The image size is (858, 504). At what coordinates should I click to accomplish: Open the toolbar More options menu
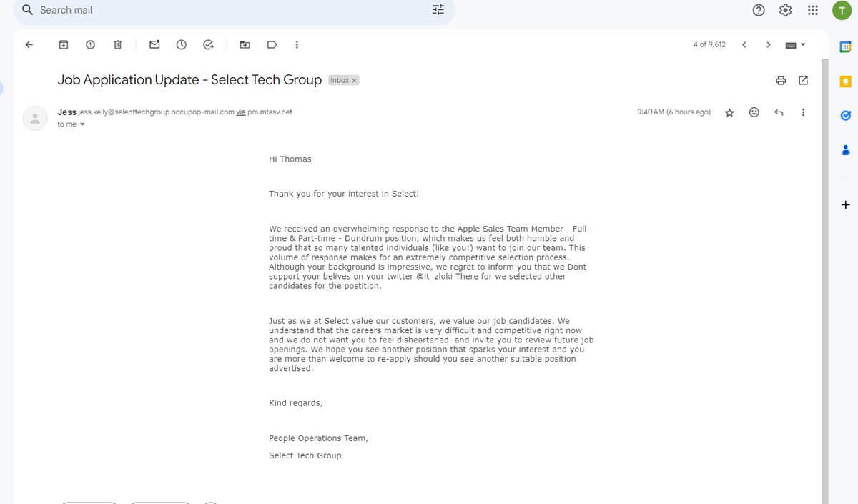pos(297,44)
